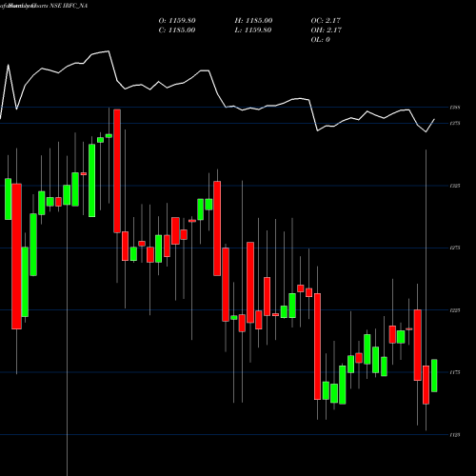The height and width of the screenshot is (476, 476).
Task: Click the OH: 2.17 value
Action: pyautogui.click(x=327, y=30)
